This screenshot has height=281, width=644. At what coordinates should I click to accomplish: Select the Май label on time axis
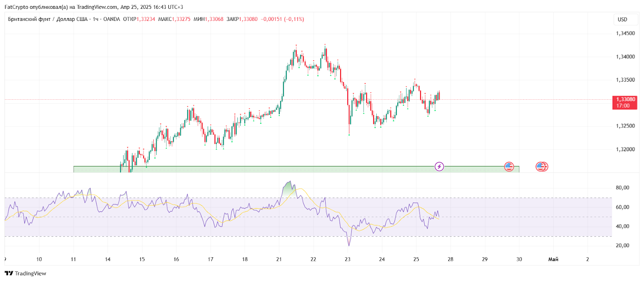553,259
